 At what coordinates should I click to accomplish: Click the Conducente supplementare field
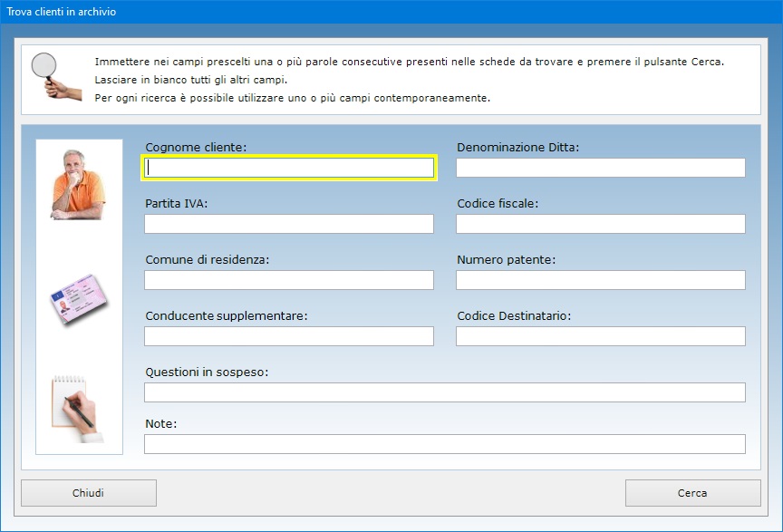(289, 336)
